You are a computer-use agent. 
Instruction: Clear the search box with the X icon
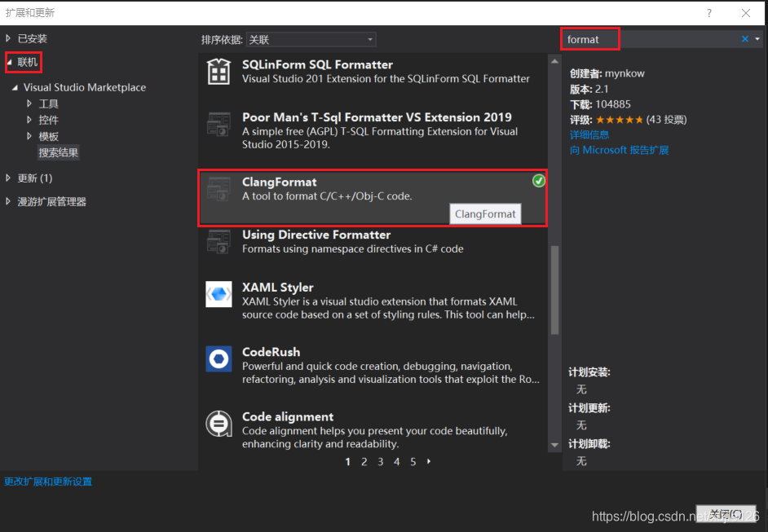tap(745, 39)
